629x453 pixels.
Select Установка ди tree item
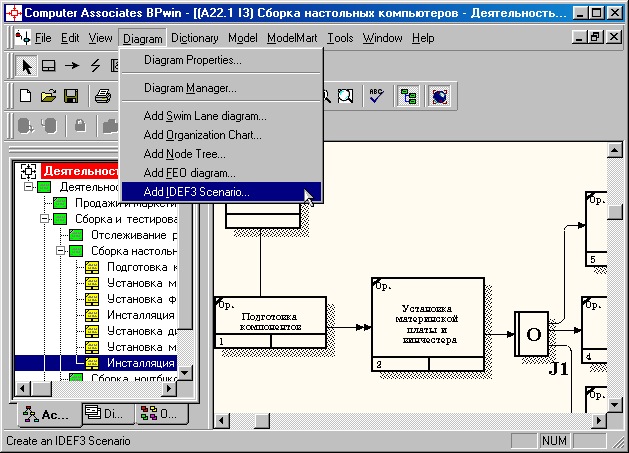click(142, 331)
